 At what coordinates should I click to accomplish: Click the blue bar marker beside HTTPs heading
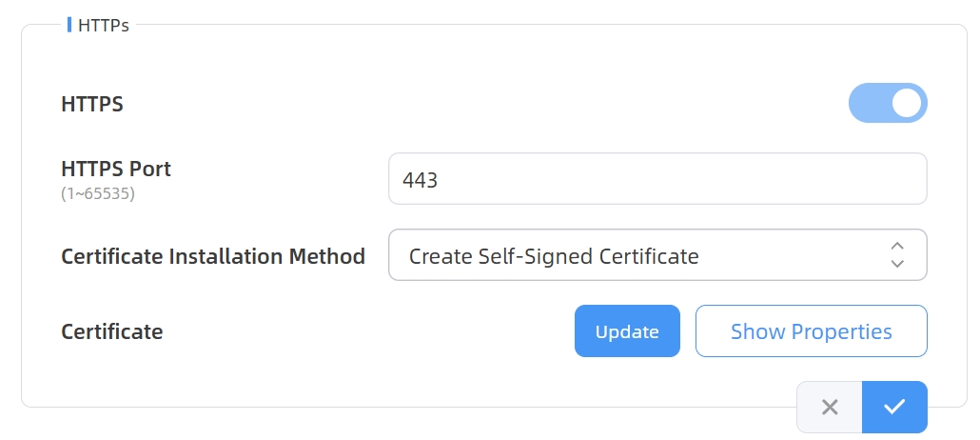(69, 25)
